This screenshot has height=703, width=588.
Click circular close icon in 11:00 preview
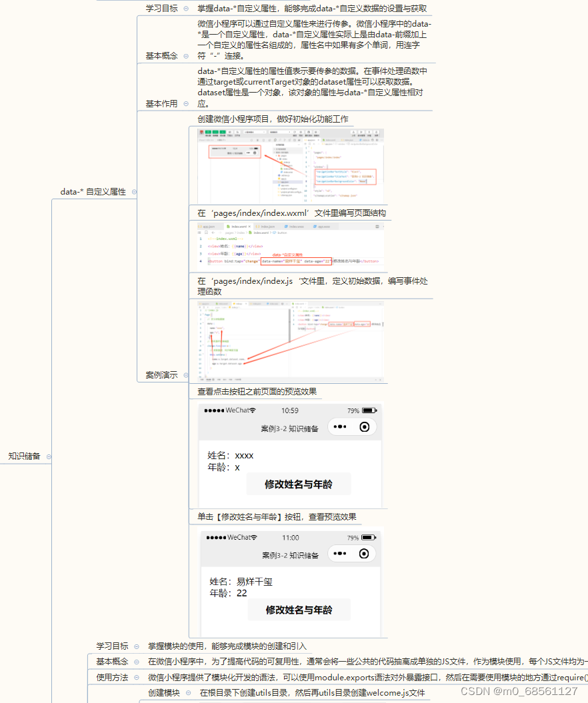[x=364, y=554]
